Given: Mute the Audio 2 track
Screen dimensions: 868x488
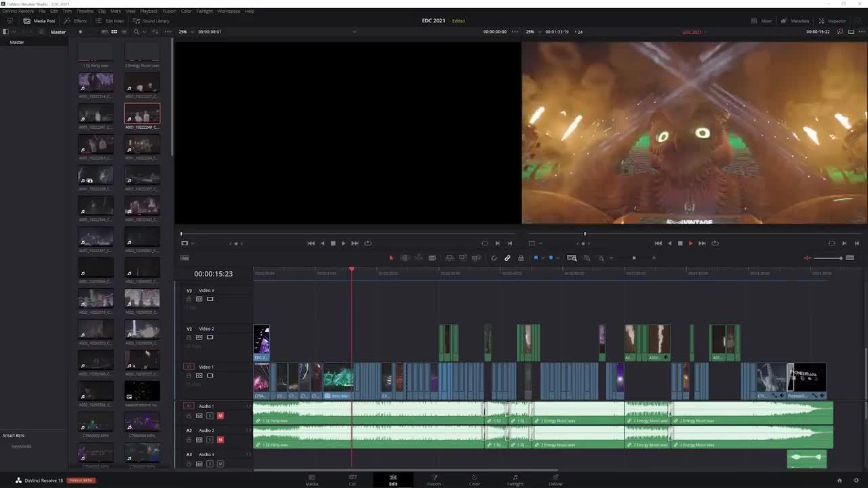Looking at the screenshot, I should point(220,440).
